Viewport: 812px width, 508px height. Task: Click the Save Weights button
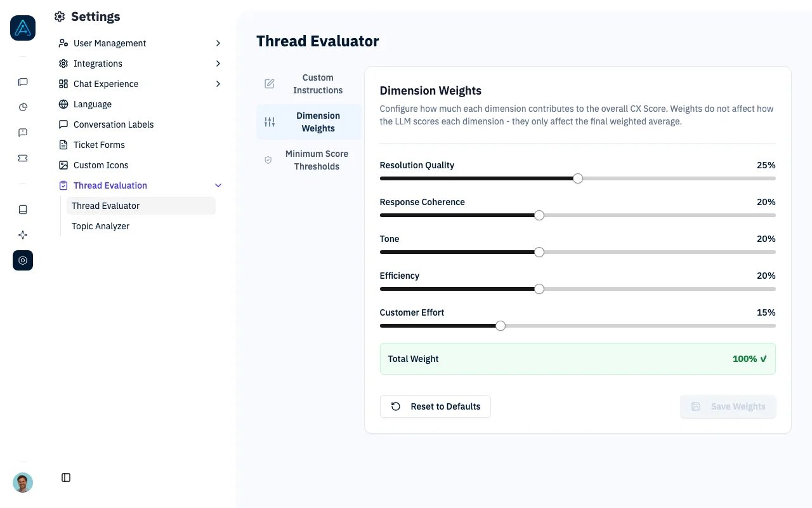(728, 406)
